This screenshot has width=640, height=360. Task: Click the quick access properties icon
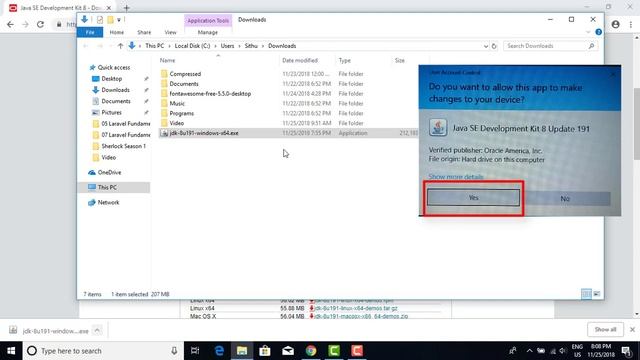[x=100, y=20]
